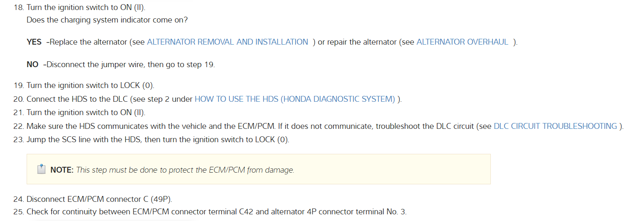
Task: Click the notepad icon beside NOTE
Action: tap(41, 169)
